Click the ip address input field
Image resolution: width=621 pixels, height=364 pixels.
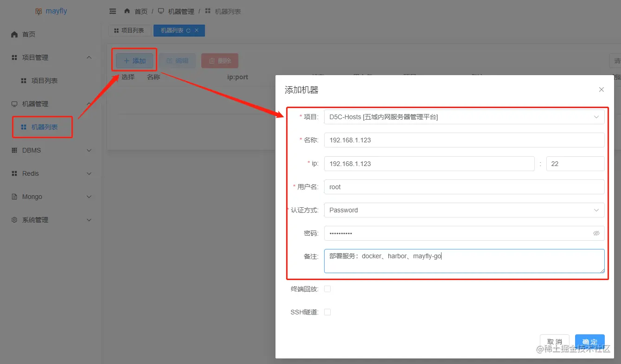click(429, 164)
